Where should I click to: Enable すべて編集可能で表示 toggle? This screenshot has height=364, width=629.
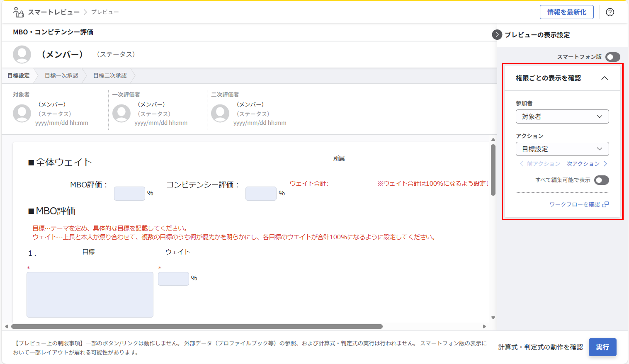pos(601,180)
